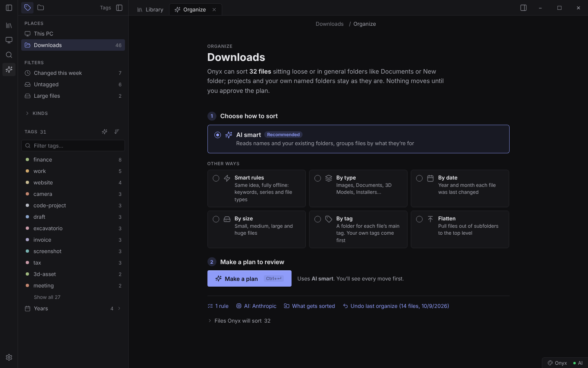Screen dimensions: 588x368
Task: Expand the Years row
Action: pyautogui.click(x=73, y=309)
